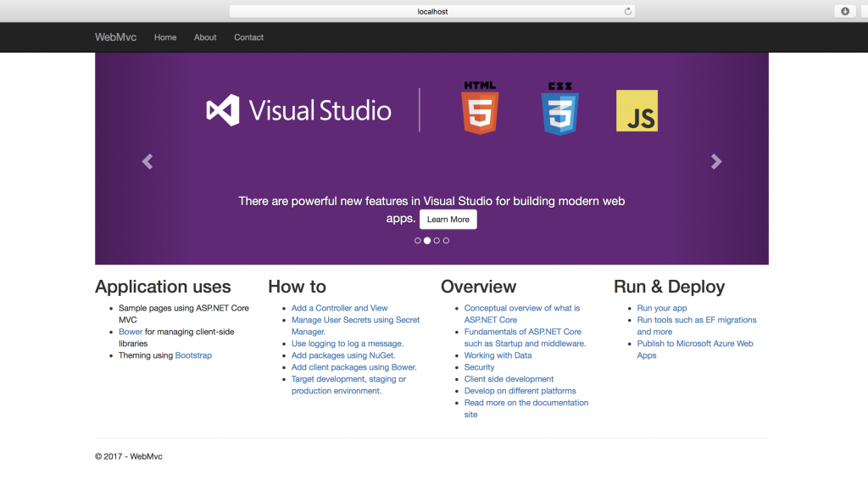This screenshot has width=868, height=480.
Task: Click the localhost address bar
Action: click(x=431, y=11)
